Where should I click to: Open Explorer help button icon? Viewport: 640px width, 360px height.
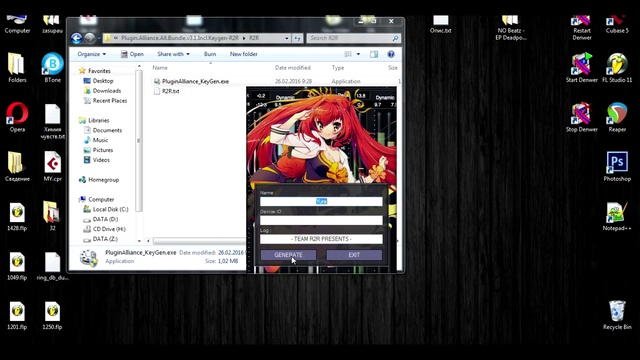pyautogui.click(x=391, y=54)
